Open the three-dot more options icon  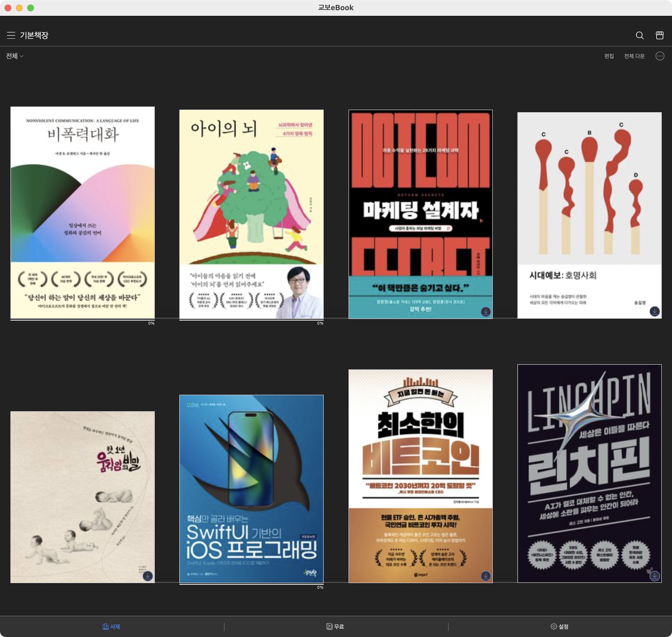660,56
